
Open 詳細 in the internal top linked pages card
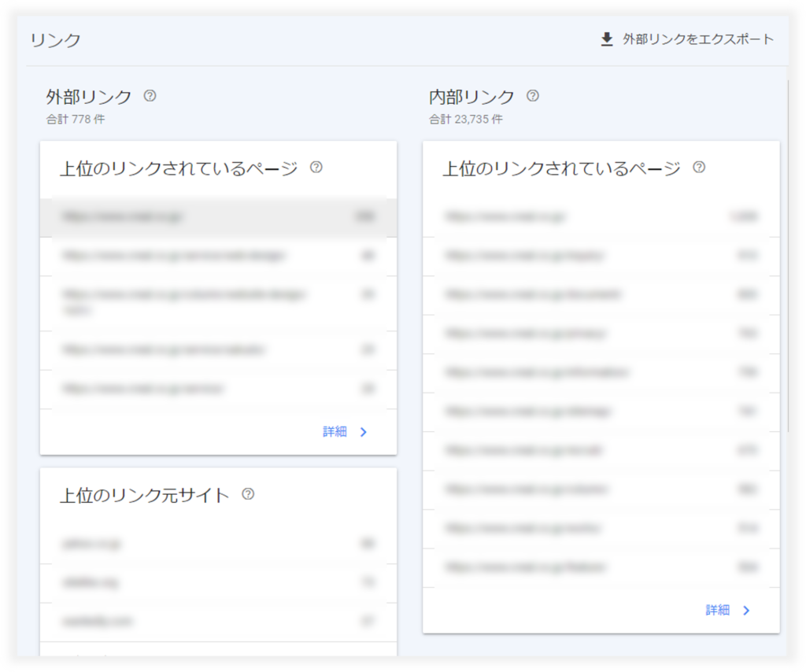tap(717, 611)
